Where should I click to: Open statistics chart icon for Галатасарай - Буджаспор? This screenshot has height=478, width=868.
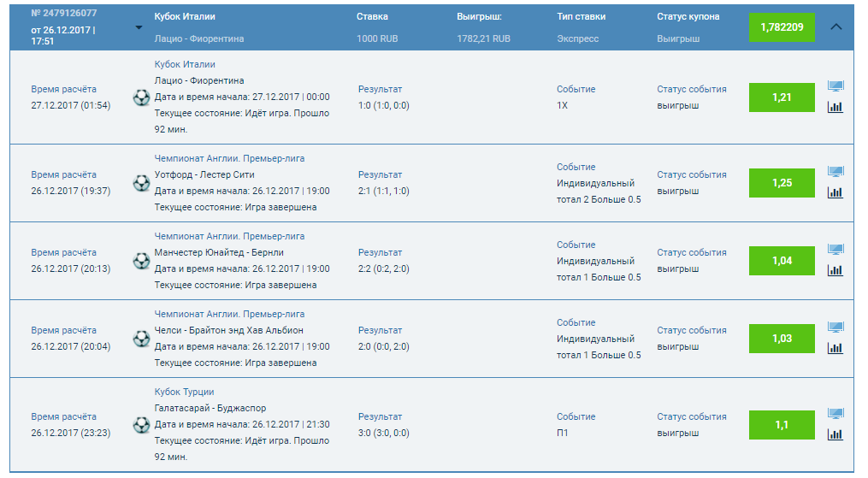[x=836, y=435]
